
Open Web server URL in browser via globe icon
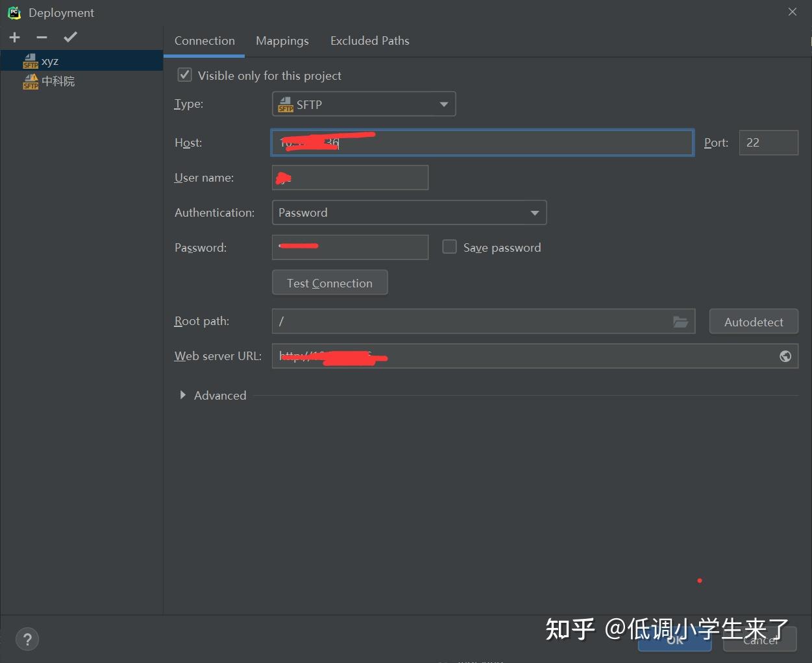click(785, 356)
